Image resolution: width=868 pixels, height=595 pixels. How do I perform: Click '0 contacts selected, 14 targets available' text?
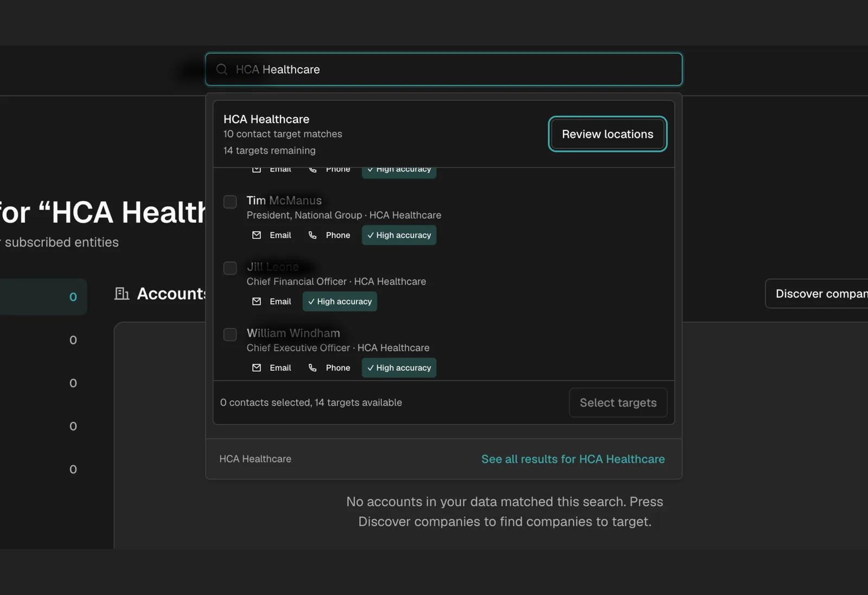pyautogui.click(x=311, y=403)
